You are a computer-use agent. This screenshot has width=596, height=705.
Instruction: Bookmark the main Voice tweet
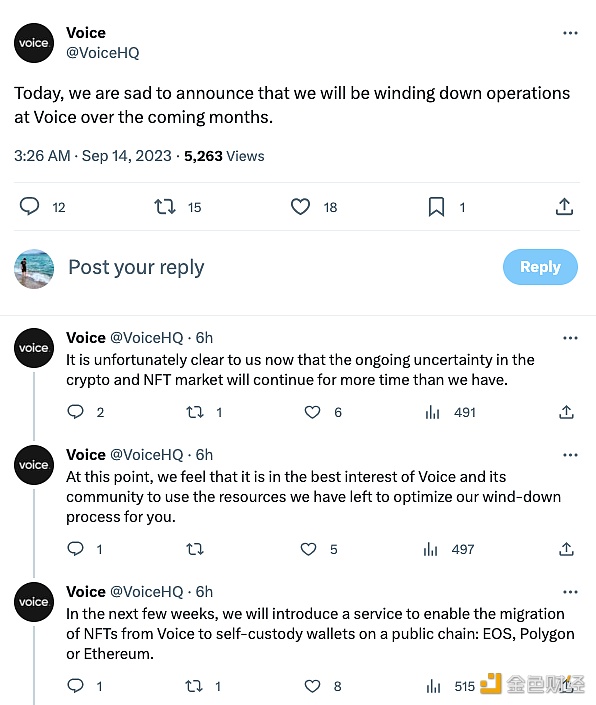pos(436,207)
